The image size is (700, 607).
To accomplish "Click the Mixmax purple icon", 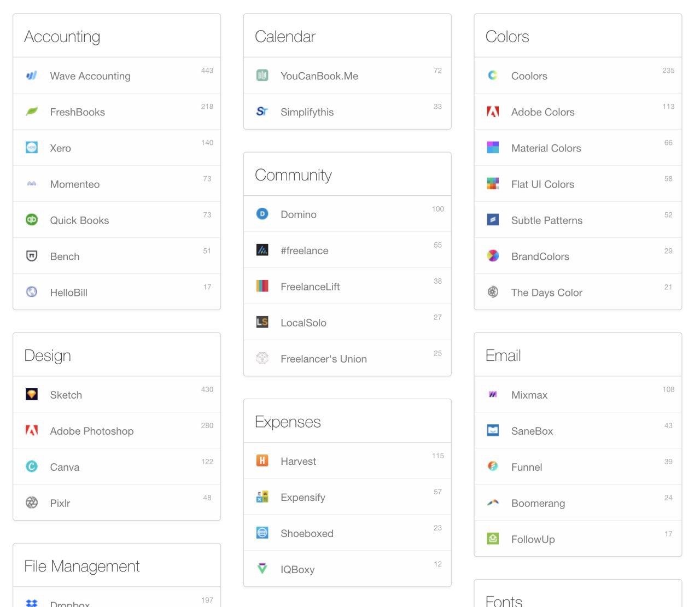I will tap(493, 394).
